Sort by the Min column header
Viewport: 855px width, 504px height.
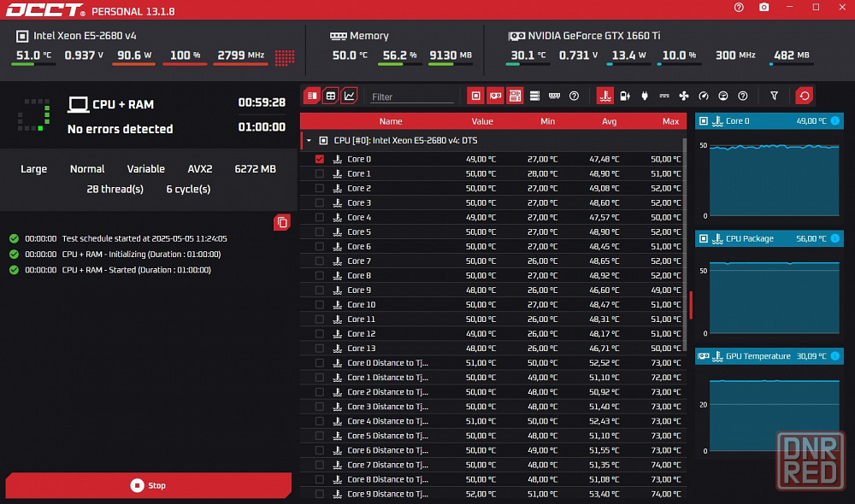tap(547, 121)
